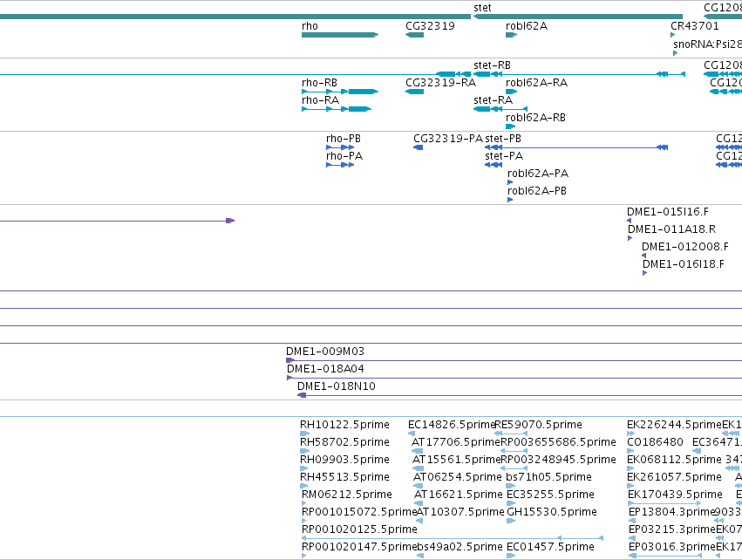This screenshot has height=560, width=742.
Task: Select the DME1-009M03 clone label
Action: coord(325,352)
